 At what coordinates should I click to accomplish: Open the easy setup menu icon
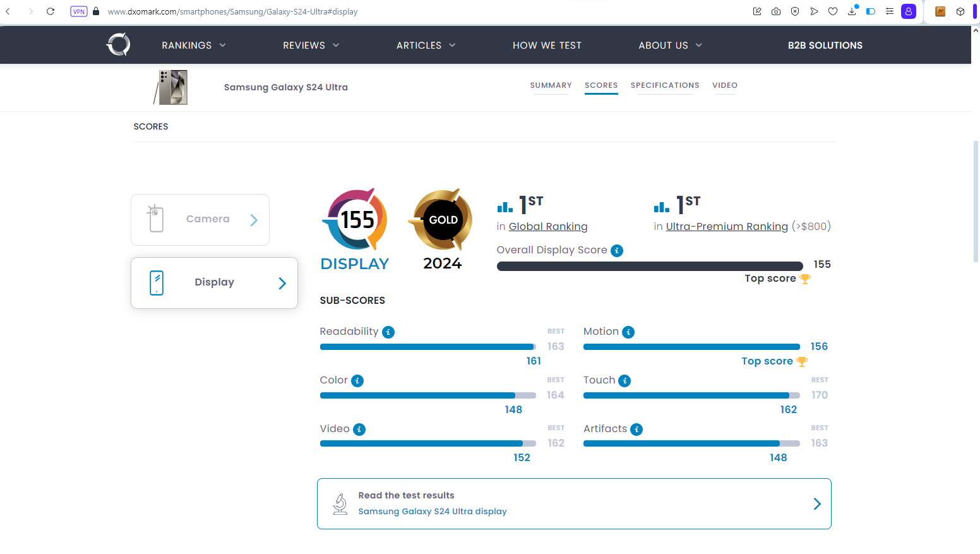tap(890, 11)
